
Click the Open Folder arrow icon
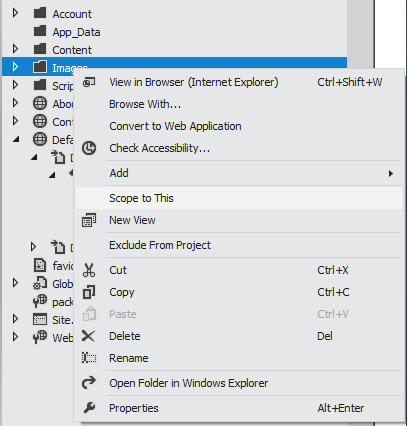click(x=89, y=383)
